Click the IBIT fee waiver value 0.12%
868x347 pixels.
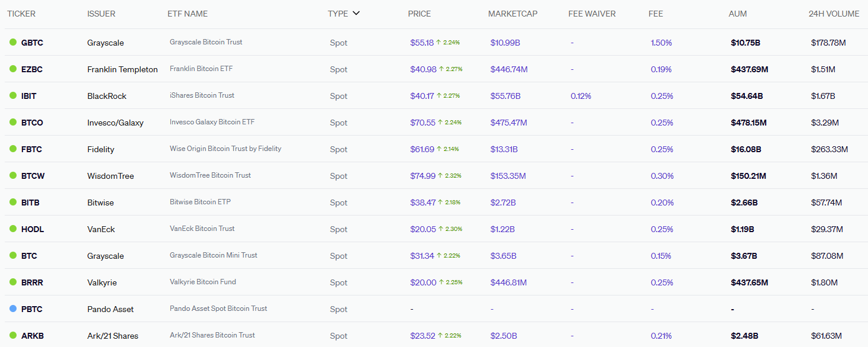click(580, 96)
